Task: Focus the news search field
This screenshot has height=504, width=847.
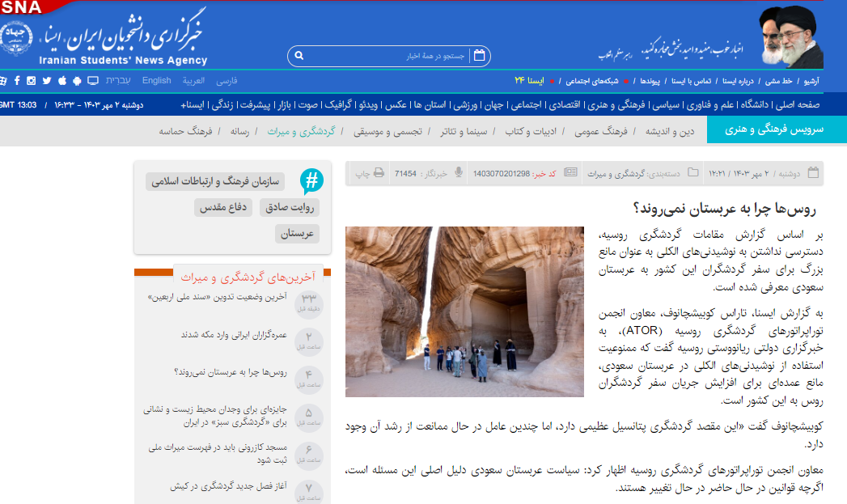Action: coord(388,56)
